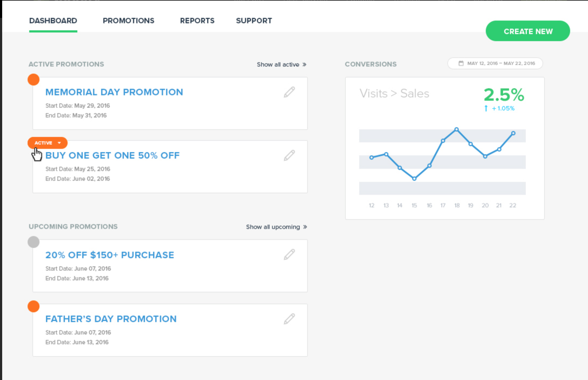Click the chevrons beside Show all active
This screenshot has width=588, height=380.
pyautogui.click(x=304, y=64)
